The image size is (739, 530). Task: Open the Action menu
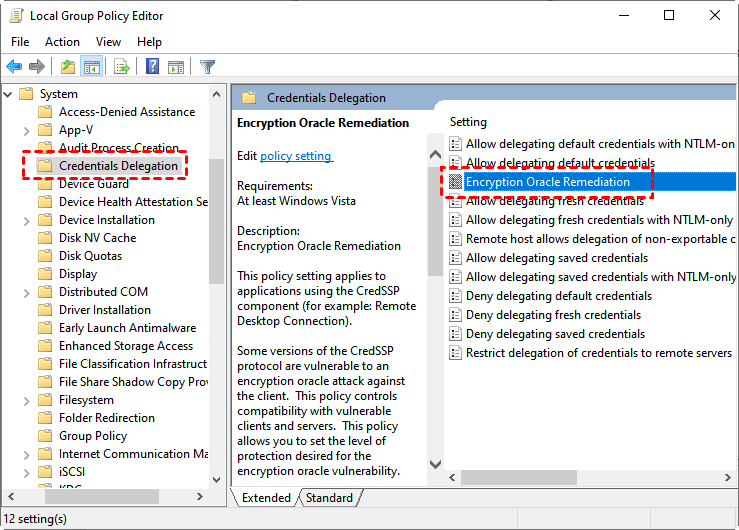[x=62, y=42]
